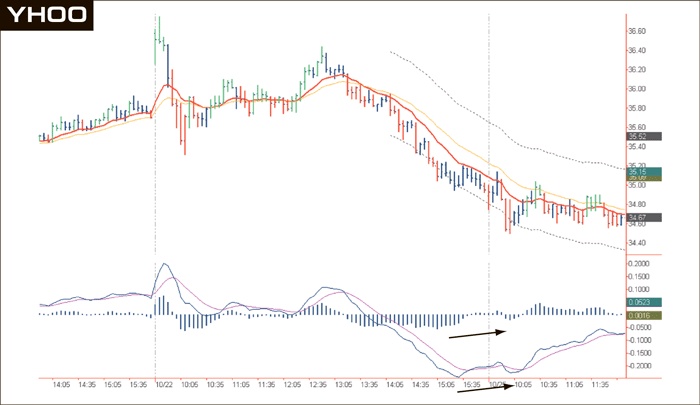Click the lower black arrow under the MACD line
This screenshot has height=405, width=700.
pyautogui.click(x=487, y=388)
